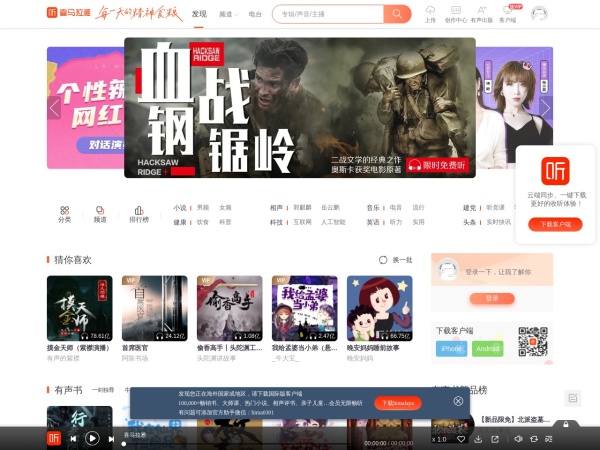Click the search magnifier button
Image resolution: width=600 pixels, height=450 pixels.
click(x=397, y=14)
